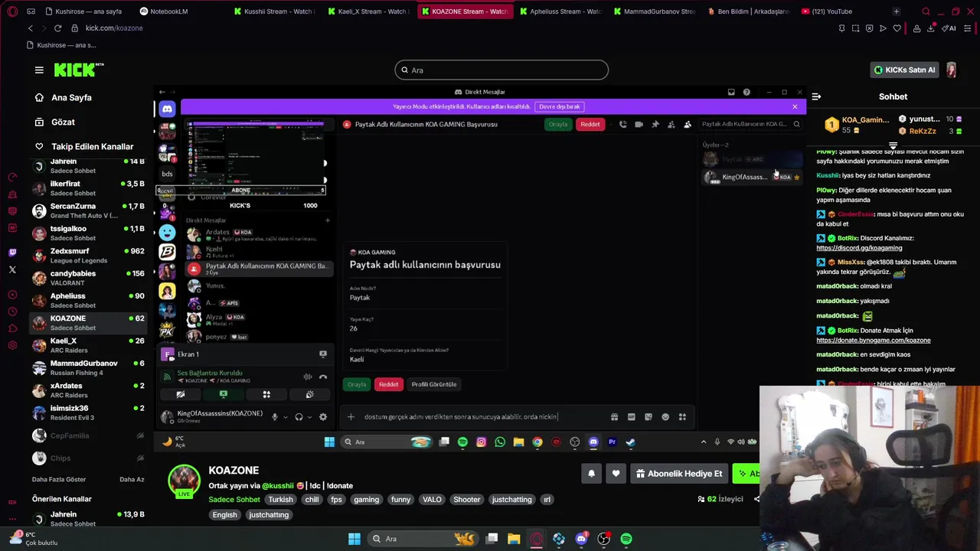Open GIF picker in Discord message bar
This screenshot has width=980, height=551.
pos(631,417)
